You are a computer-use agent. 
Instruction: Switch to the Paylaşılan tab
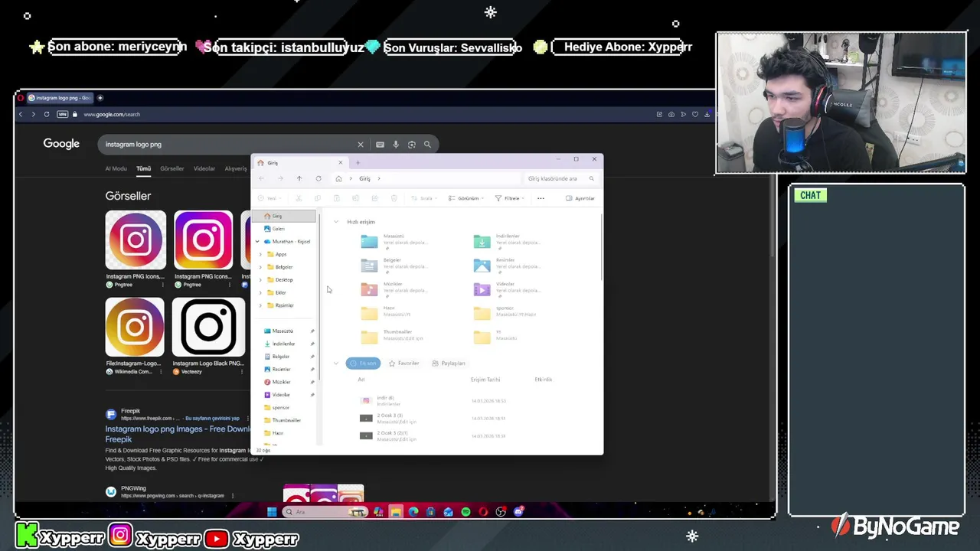[x=449, y=364]
